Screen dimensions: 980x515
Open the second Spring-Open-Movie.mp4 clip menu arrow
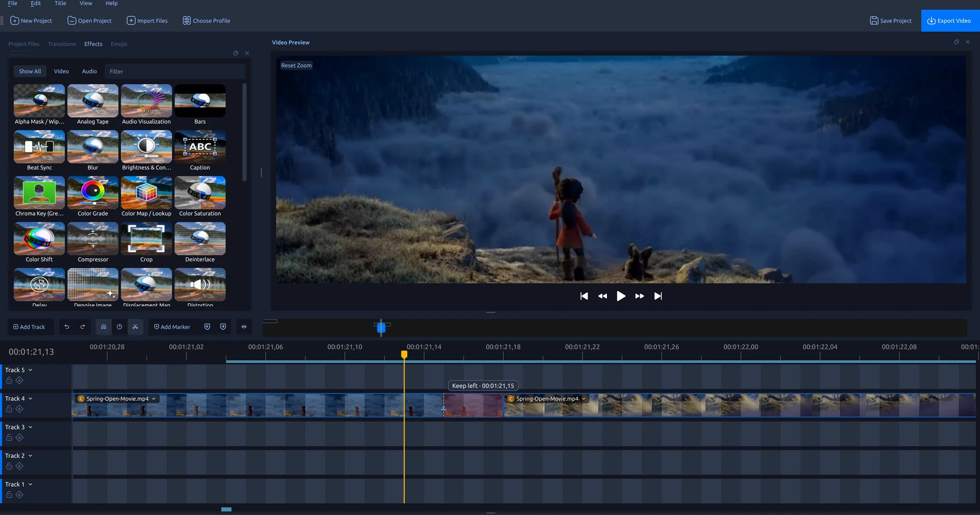pos(583,399)
